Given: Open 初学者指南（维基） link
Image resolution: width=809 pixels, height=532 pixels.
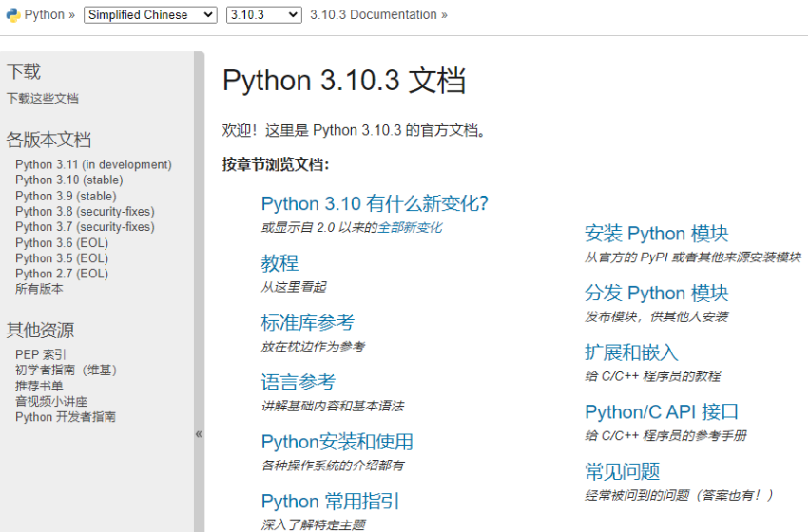Looking at the screenshot, I should pyautogui.click(x=66, y=370).
